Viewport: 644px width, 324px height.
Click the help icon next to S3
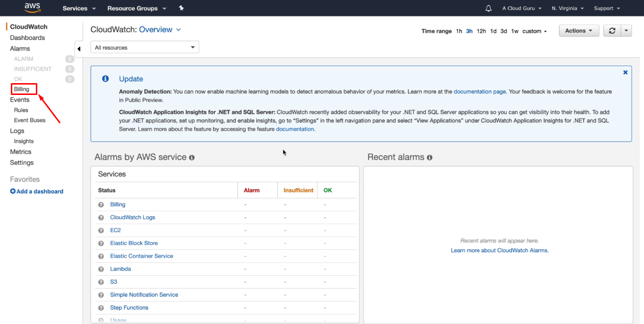click(101, 282)
